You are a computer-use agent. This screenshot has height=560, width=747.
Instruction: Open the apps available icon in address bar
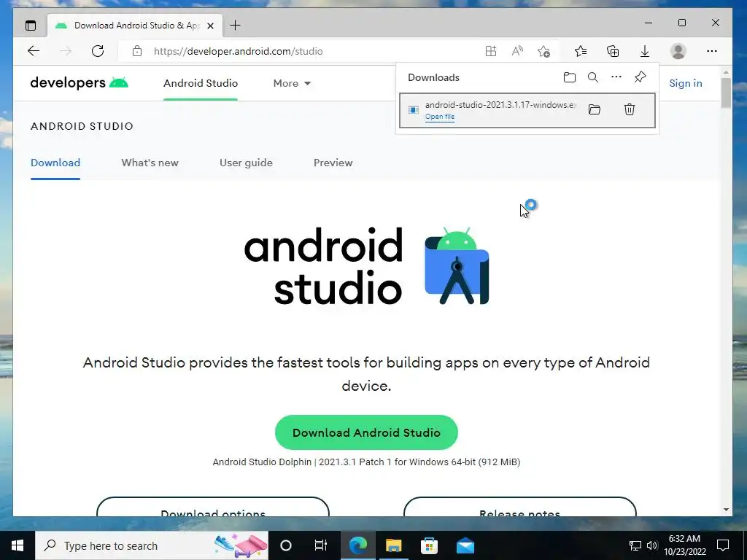pyautogui.click(x=491, y=51)
